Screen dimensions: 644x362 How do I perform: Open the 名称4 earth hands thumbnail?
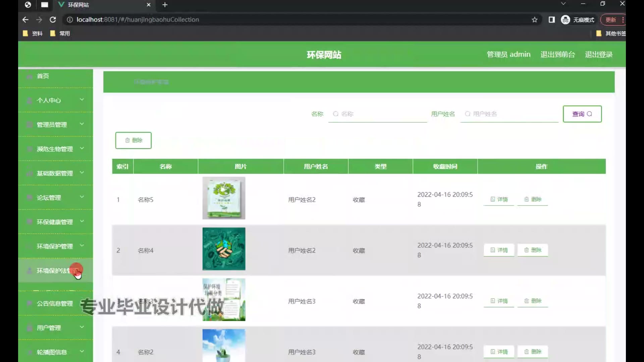[x=224, y=249]
